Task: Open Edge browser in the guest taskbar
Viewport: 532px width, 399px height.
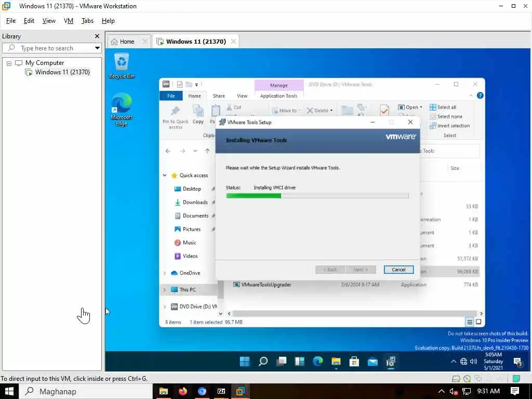Action: click(318, 362)
